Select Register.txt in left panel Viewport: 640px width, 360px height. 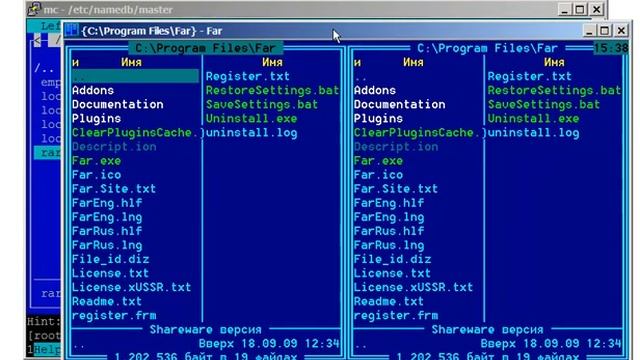point(248,76)
